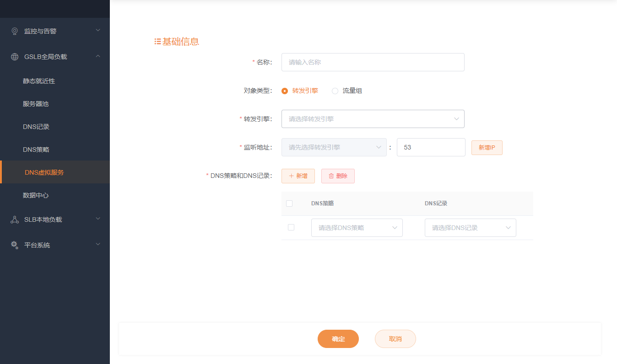The image size is (617, 364).
Task: Click the monitoring and alerts camera icon
Action: coord(15,31)
